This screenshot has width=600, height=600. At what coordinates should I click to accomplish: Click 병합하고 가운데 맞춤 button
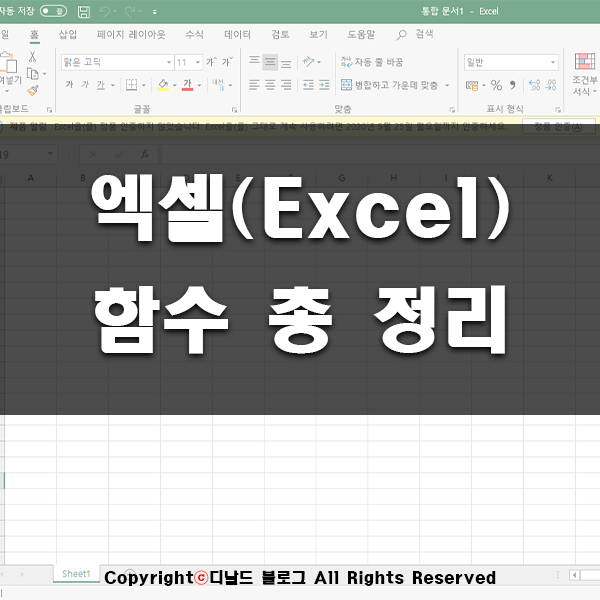click(390, 85)
